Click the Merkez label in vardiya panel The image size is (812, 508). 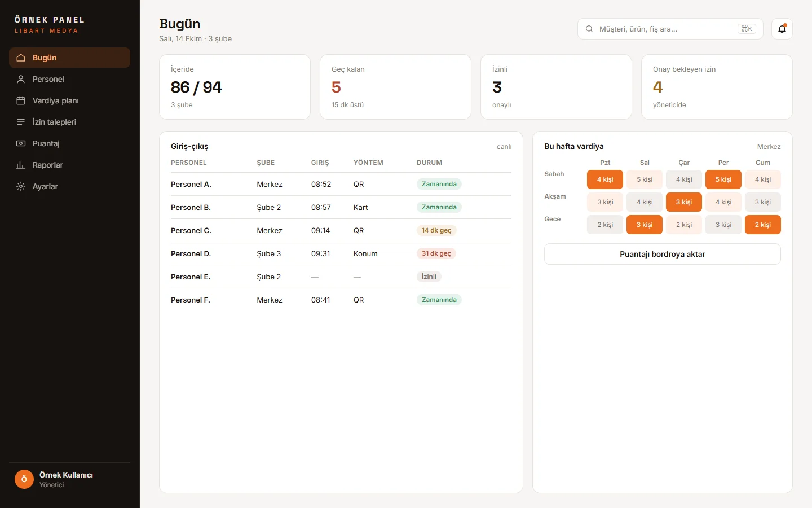click(x=769, y=147)
